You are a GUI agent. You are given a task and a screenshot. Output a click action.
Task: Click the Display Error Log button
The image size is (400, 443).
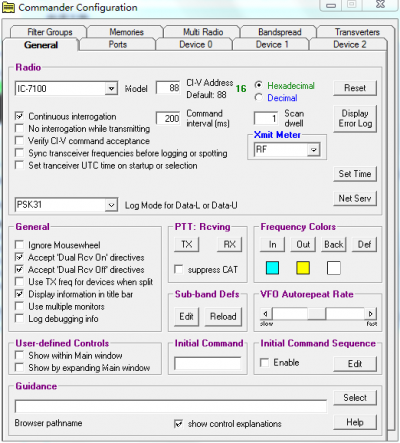pyautogui.click(x=355, y=118)
